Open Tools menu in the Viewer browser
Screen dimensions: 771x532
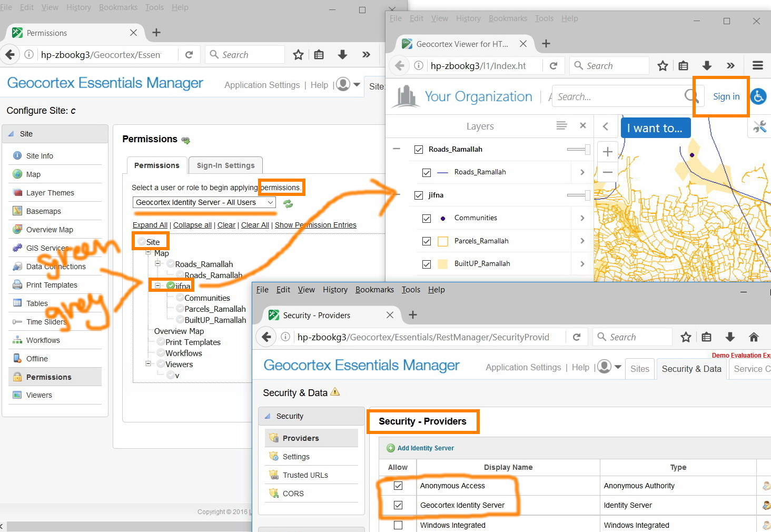click(x=544, y=18)
